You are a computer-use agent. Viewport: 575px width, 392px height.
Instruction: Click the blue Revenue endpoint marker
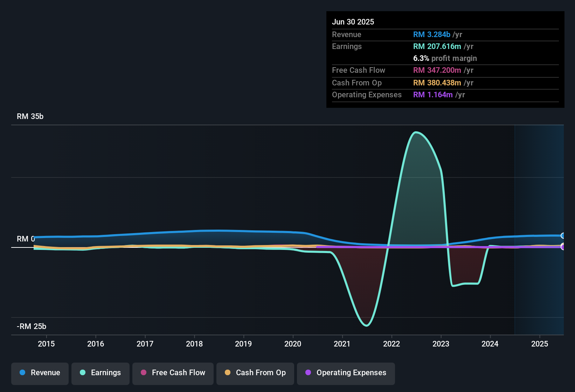563,236
